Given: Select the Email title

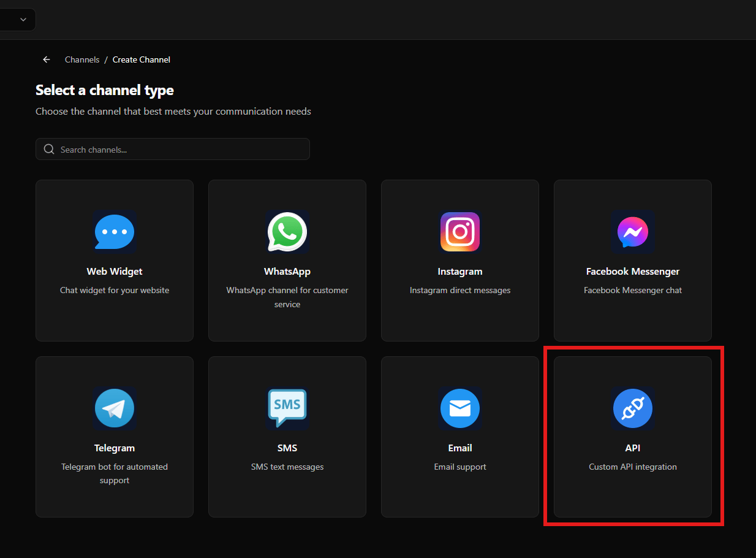Looking at the screenshot, I should point(460,448).
